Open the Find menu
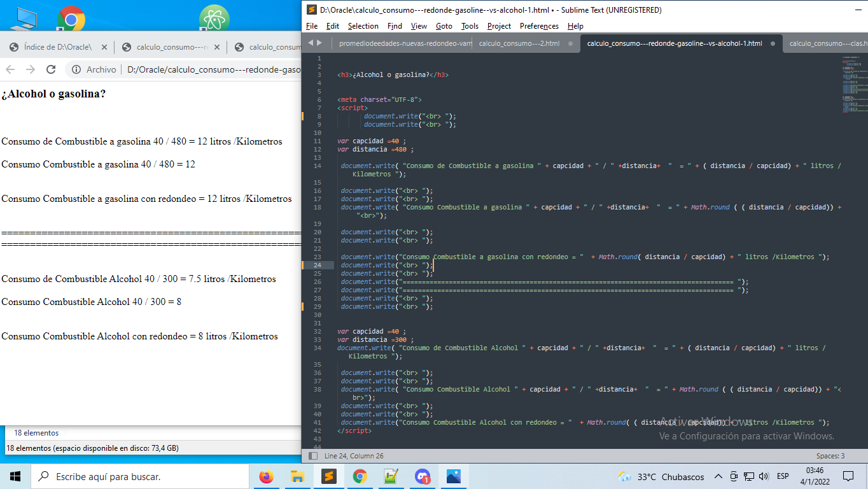Viewport: 868px width, 489px height. click(395, 26)
